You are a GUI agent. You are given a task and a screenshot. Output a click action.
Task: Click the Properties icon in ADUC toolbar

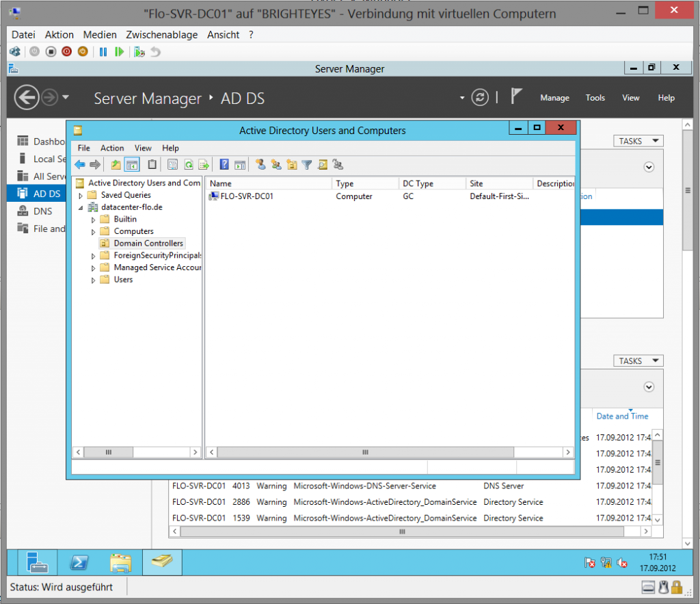tap(172, 165)
